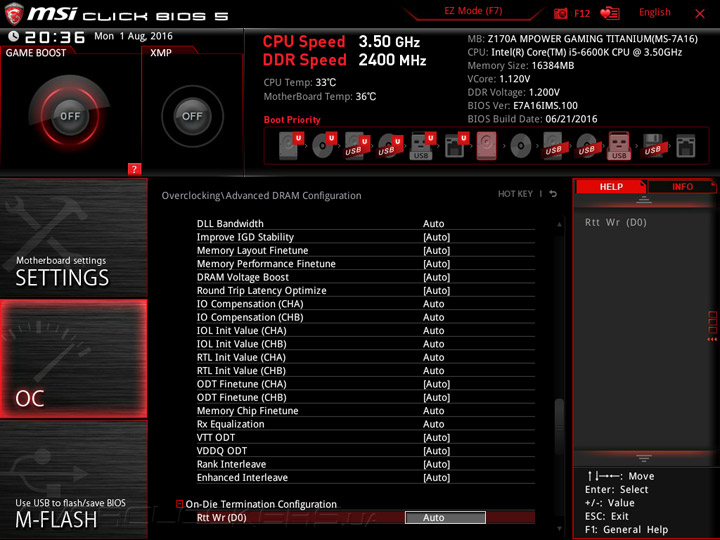Click the MSI dragon shield logo
Image resolution: width=720 pixels, height=540 pixels.
[14, 13]
